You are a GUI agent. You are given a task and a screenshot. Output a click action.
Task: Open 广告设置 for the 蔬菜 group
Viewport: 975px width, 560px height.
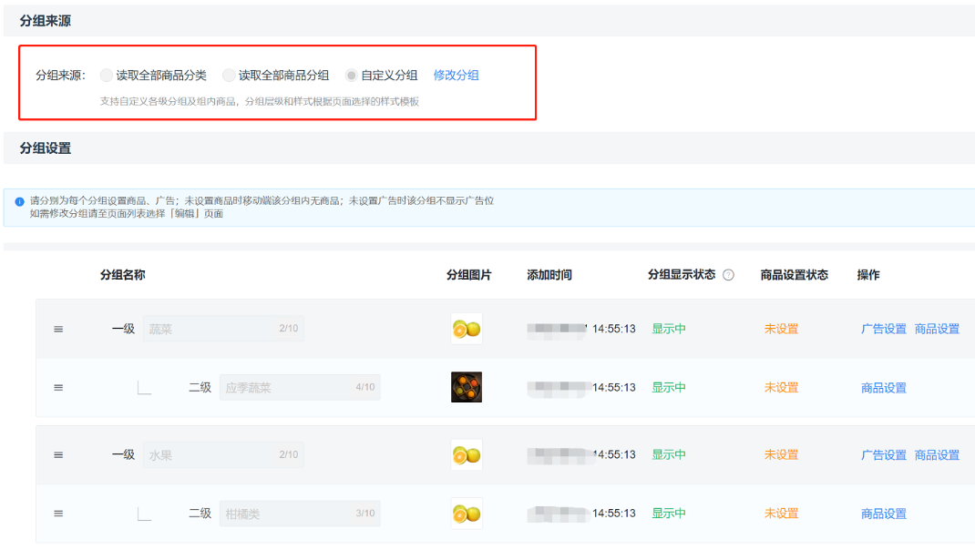883,330
